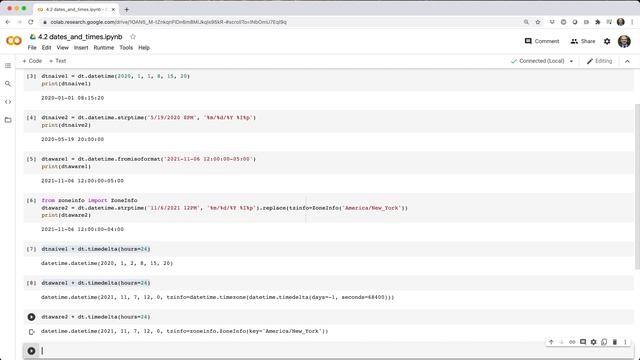Star the notebook next to its title
Viewport: 640px width, 360px height.
pos(133,37)
